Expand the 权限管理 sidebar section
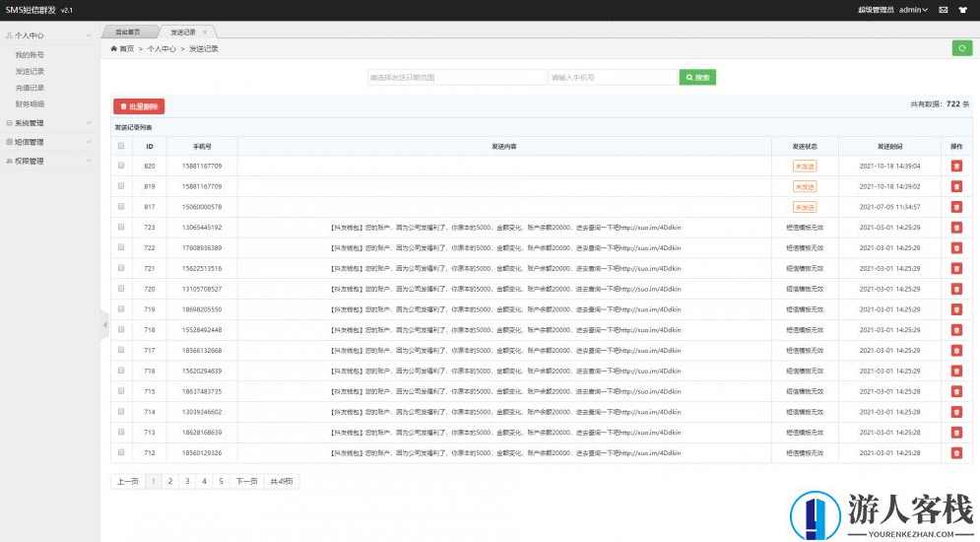 point(49,161)
